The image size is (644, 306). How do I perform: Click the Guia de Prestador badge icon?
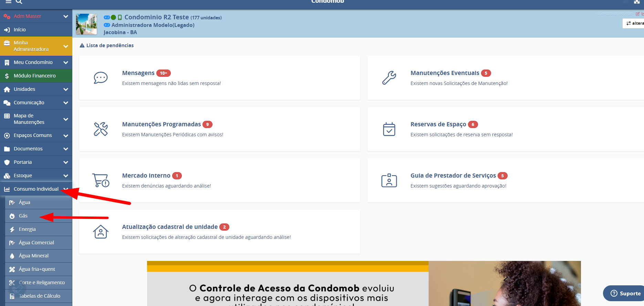tap(389, 180)
